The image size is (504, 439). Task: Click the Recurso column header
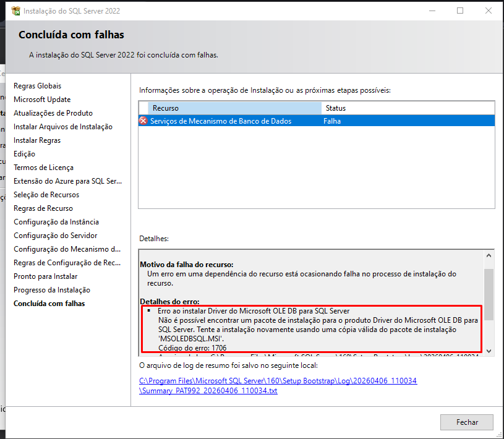coord(234,108)
